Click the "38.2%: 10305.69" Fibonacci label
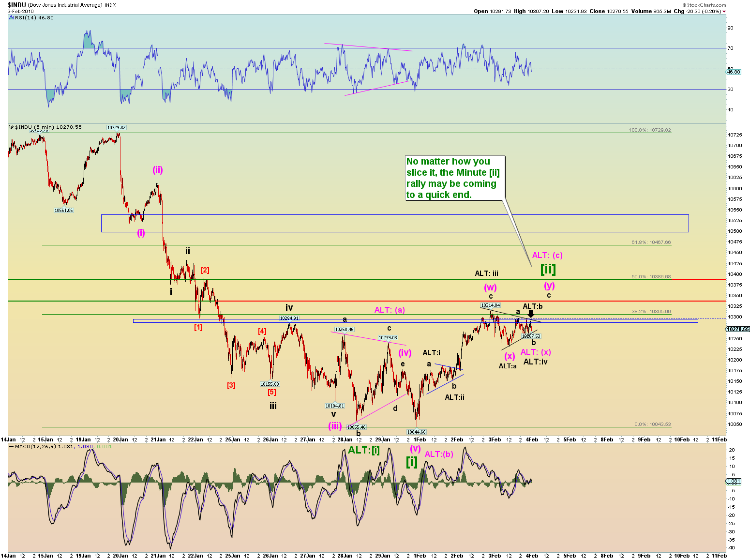The image size is (750, 560). click(651, 312)
